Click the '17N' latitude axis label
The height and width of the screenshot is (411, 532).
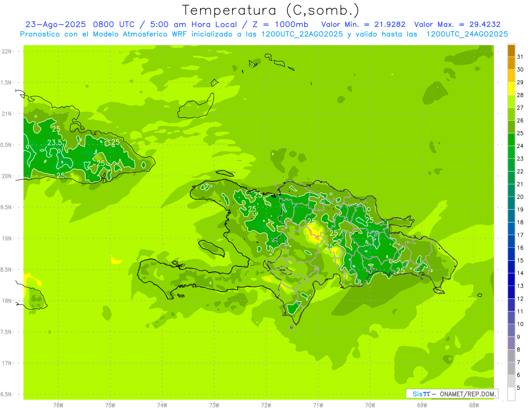click(x=7, y=363)
